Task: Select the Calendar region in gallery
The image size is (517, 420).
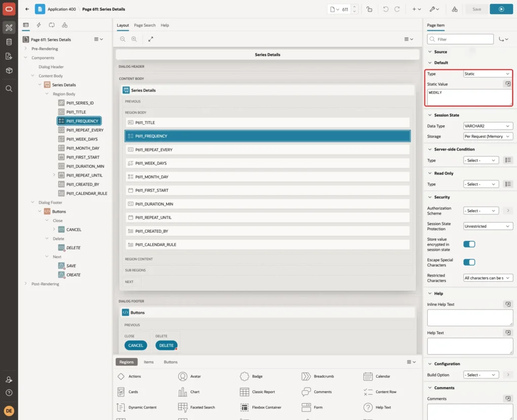Action: pos(377,377)
